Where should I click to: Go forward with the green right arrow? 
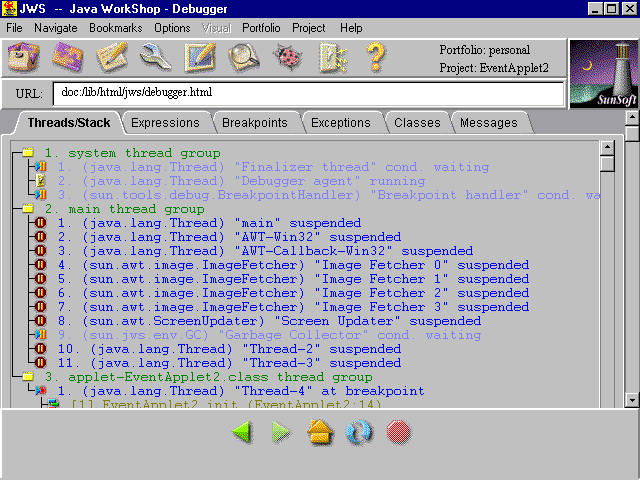[281, 432]
